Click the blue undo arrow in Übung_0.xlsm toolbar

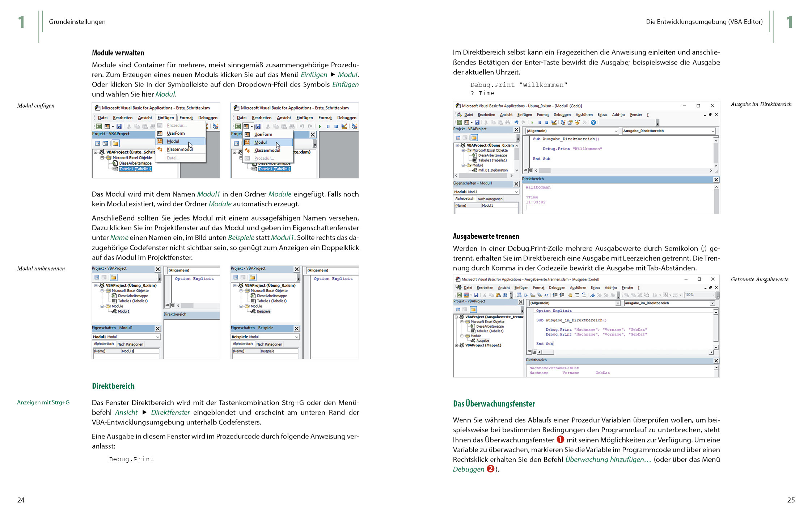[x=516, y=122]
